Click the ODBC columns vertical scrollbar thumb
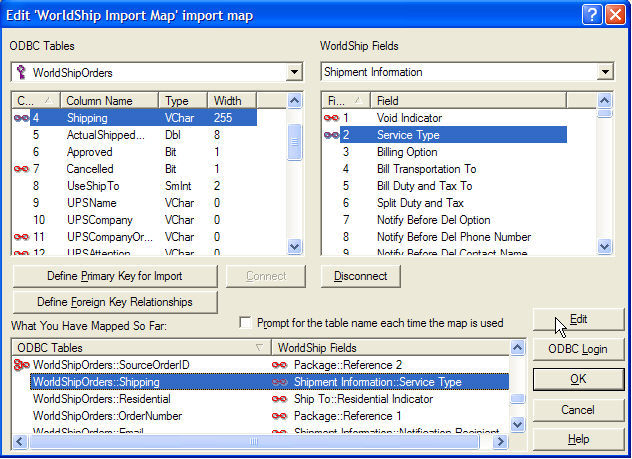The width and height of the screenshot is (632, 459). tap(295, 142)
